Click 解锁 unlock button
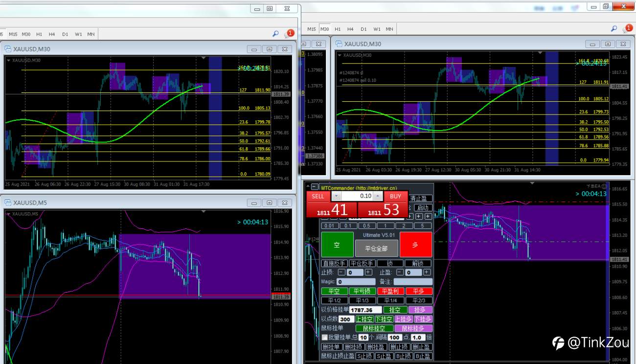This screenshot has height=364, width=636. pos(418,263)
